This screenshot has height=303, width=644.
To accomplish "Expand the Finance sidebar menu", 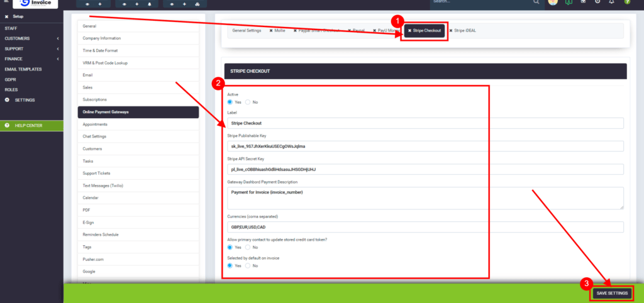I will (31, 58).
